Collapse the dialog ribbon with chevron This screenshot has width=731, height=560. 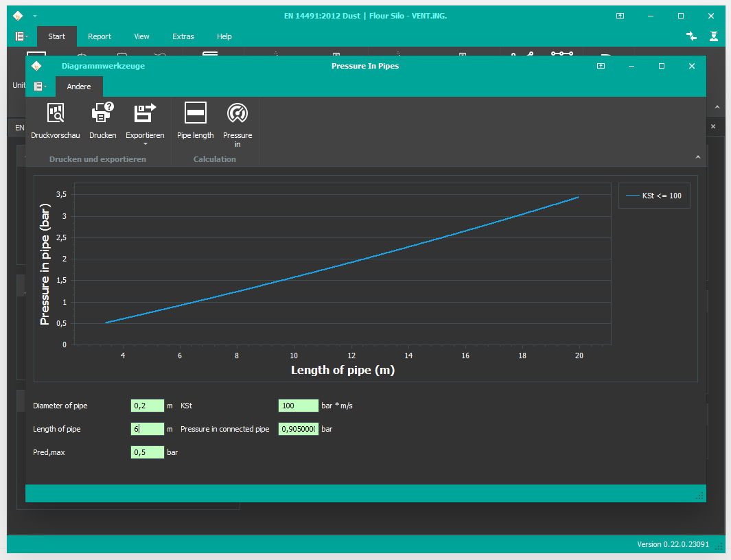click(x=698, y=158)
